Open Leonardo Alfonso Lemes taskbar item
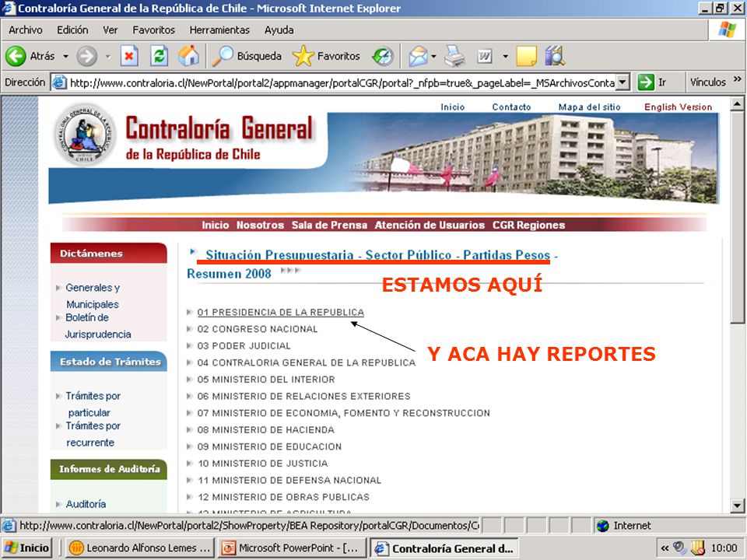This screenshot has height=560, width=747. pos(139,548)
